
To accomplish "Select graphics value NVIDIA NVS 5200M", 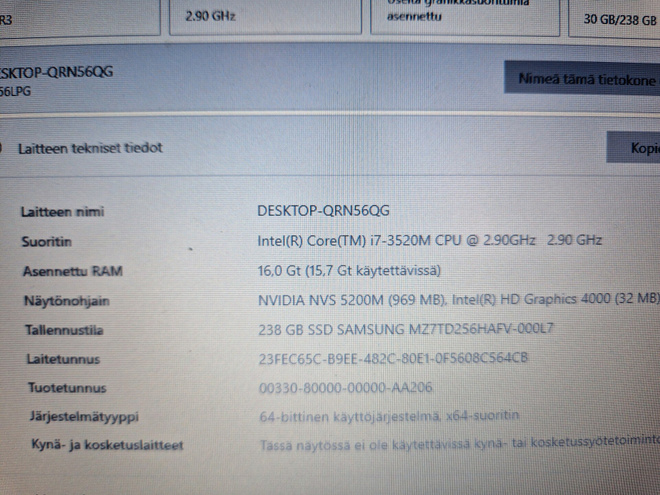I will [x=459, y=299].
